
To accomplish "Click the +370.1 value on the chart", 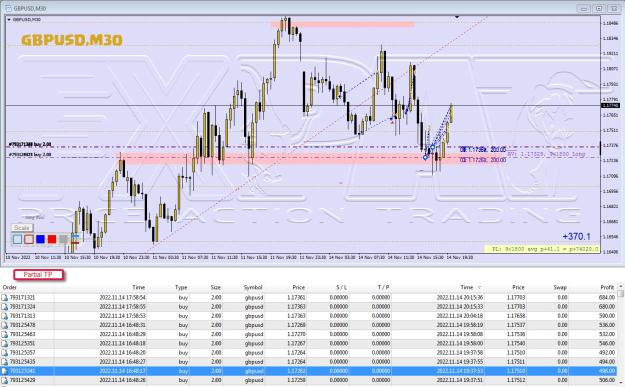I will (x=576, y=237).
